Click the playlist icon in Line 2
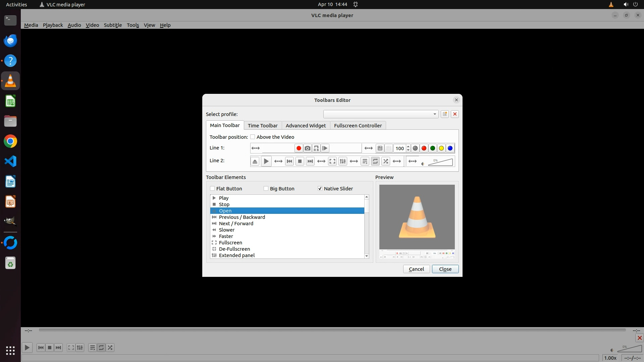Viewport: 644px width, 362px height. [x=365, y=162]
